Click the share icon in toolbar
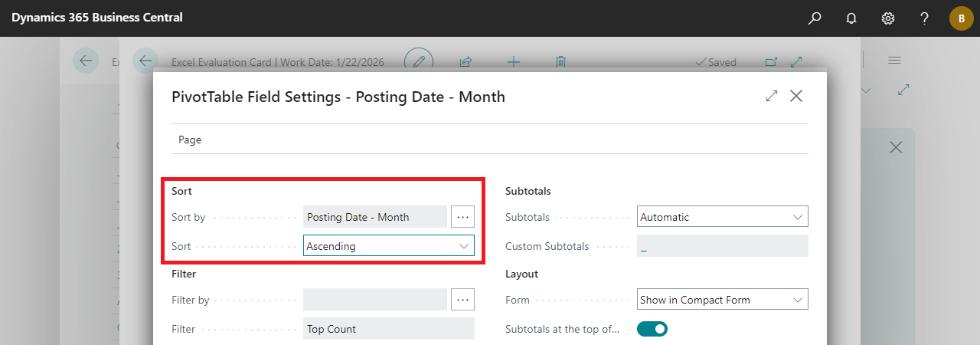Screen dimensions: 980x345 click(465, 62)
